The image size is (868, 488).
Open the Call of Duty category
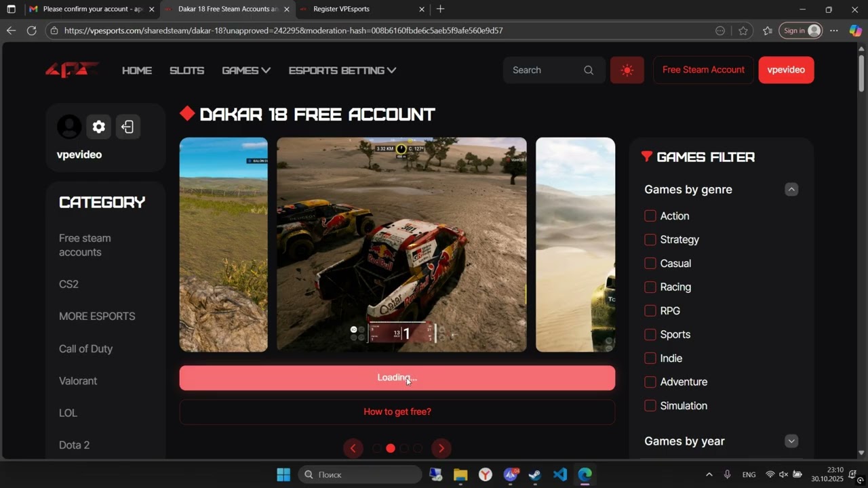click(x=85, y=348)
